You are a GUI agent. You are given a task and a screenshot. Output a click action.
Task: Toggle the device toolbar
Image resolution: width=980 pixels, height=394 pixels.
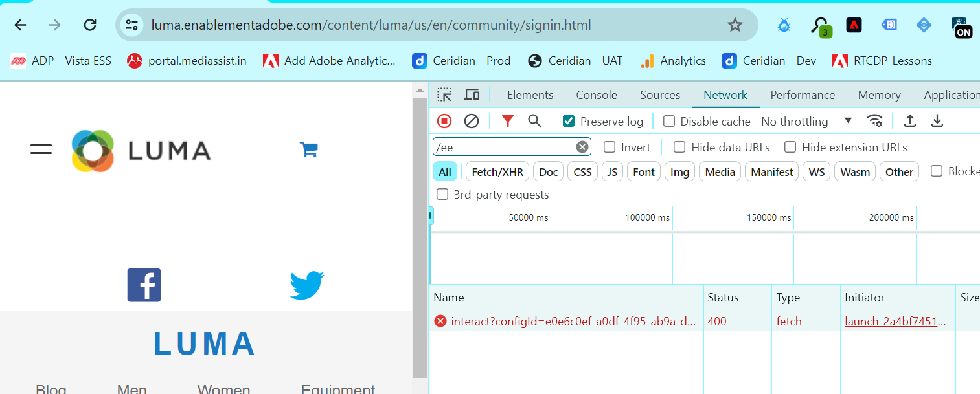point(472,94)
